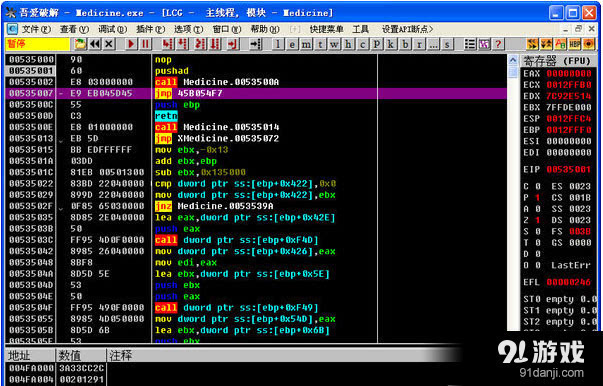
Task: Show Breakpoints with the b button
Action: [405, 44]
